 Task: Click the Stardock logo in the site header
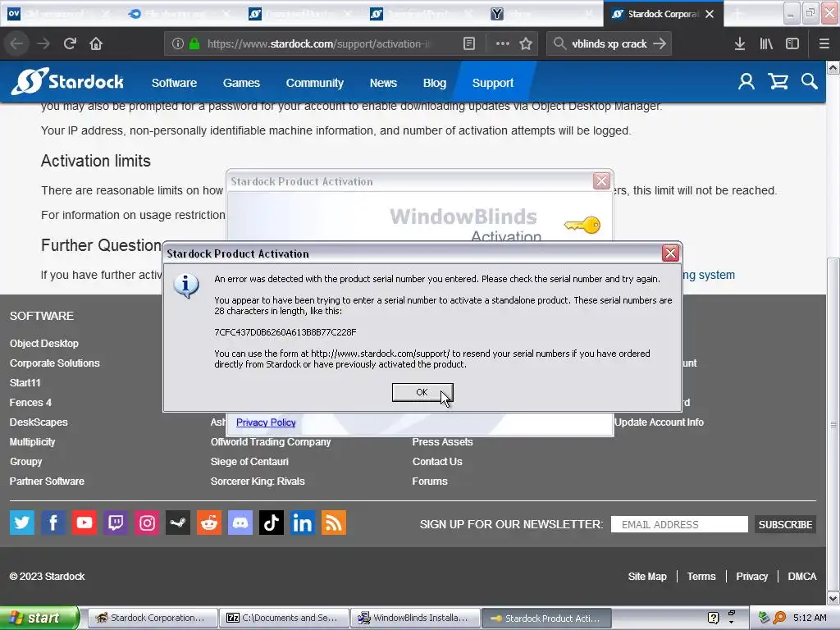pyautogui.click(x=67, y=81)
